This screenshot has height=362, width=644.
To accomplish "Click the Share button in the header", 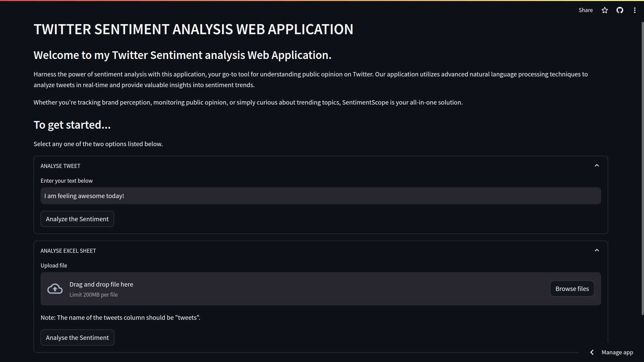I will pos(585,10).
